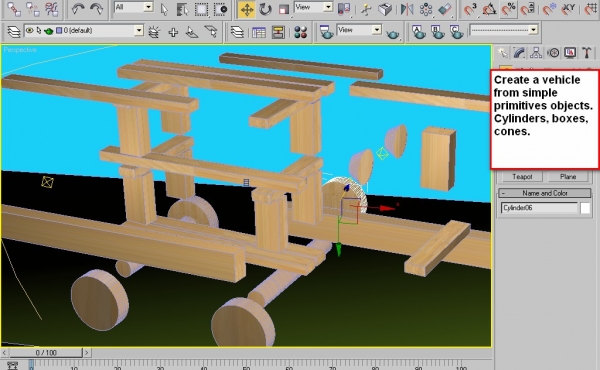The image size is (600, 370).
Task: Switch to the Display command panel tab
Action: pos(570,53)
